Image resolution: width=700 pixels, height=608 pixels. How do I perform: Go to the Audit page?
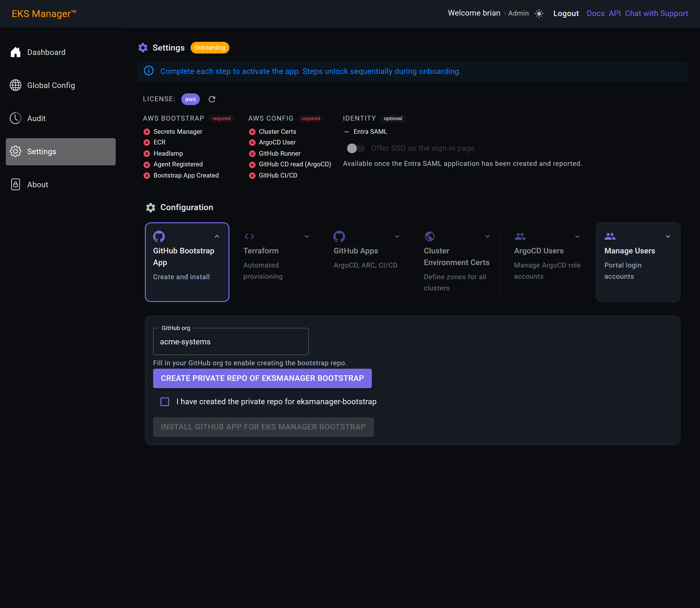(x=61, y=118)
